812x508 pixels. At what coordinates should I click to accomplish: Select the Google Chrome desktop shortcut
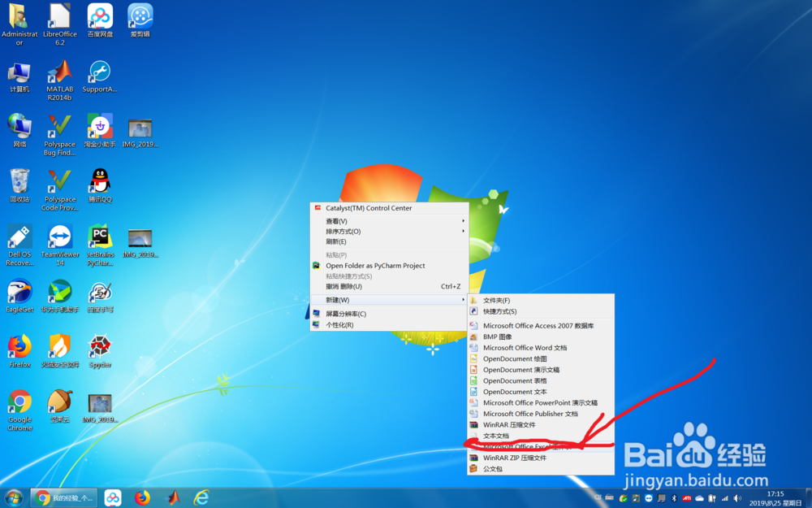point(19,410)
